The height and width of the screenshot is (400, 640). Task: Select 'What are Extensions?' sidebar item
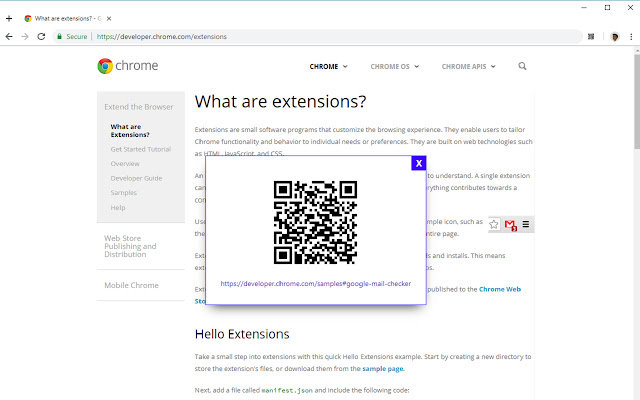point(130,131)
